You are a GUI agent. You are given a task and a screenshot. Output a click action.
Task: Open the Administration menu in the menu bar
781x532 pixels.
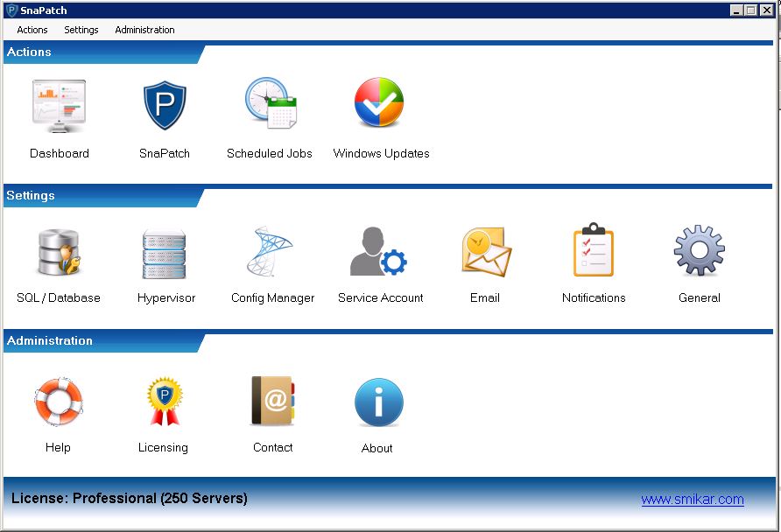point(145,30)
